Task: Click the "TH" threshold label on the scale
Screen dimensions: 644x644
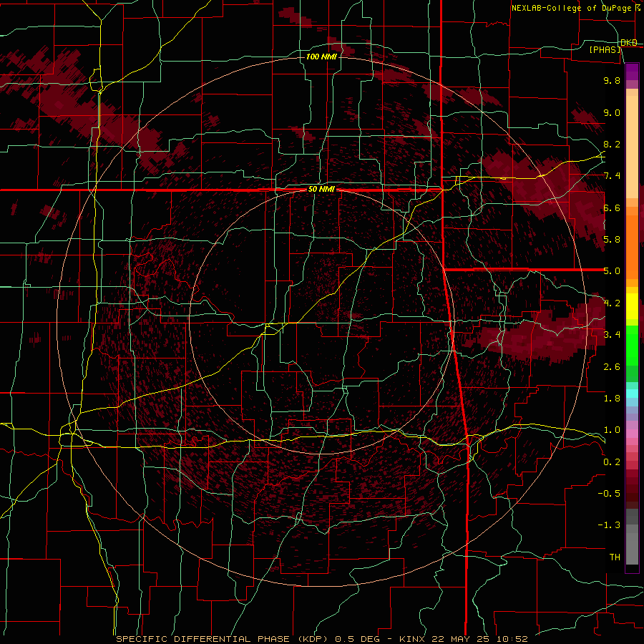Action: [x=615, y=557]
